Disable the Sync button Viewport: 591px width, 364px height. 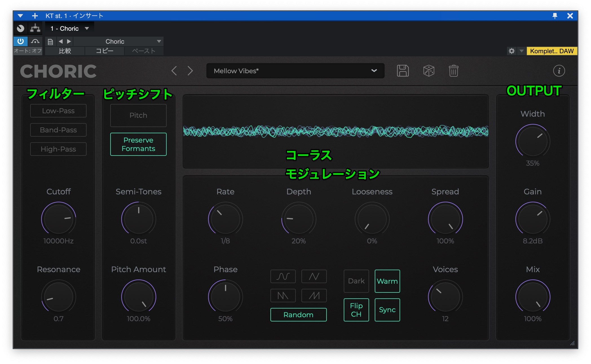387,310
